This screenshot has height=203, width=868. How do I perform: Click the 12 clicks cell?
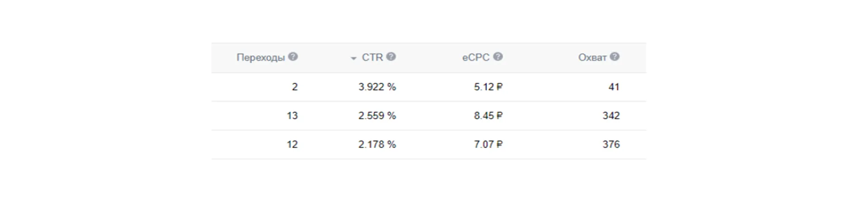point(292,144)
